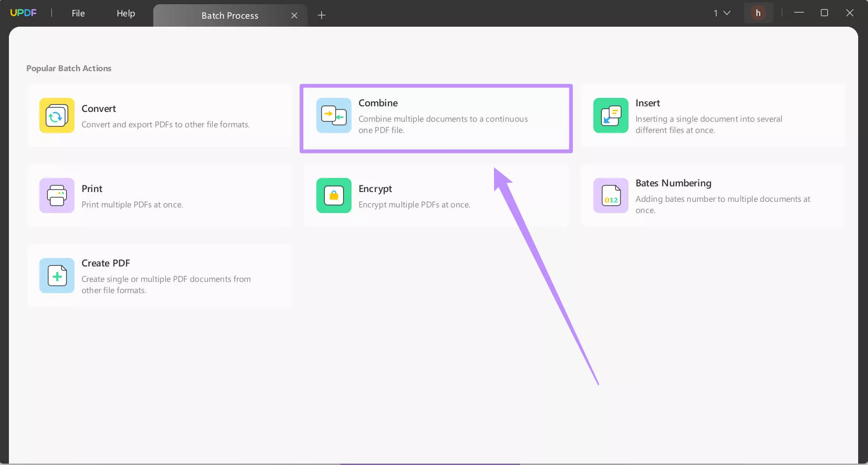
Task: Click the Combine documents icon
Action: pos(334,115)
